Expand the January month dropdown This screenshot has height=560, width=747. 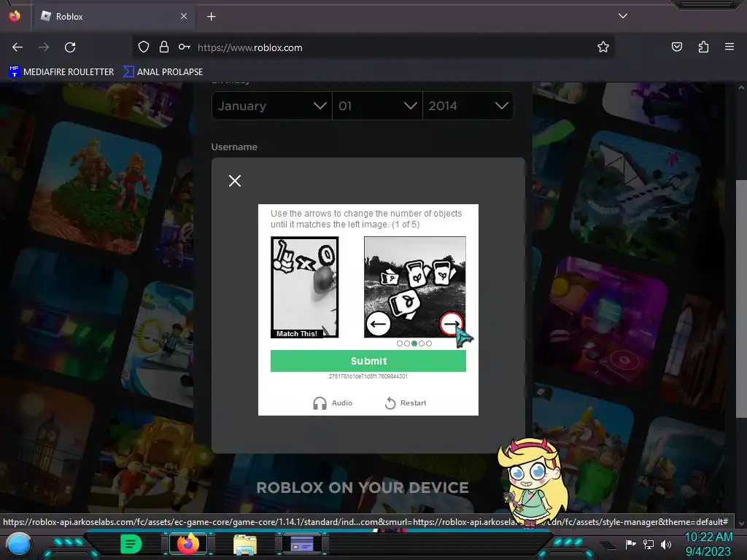[x=272, y=106]
